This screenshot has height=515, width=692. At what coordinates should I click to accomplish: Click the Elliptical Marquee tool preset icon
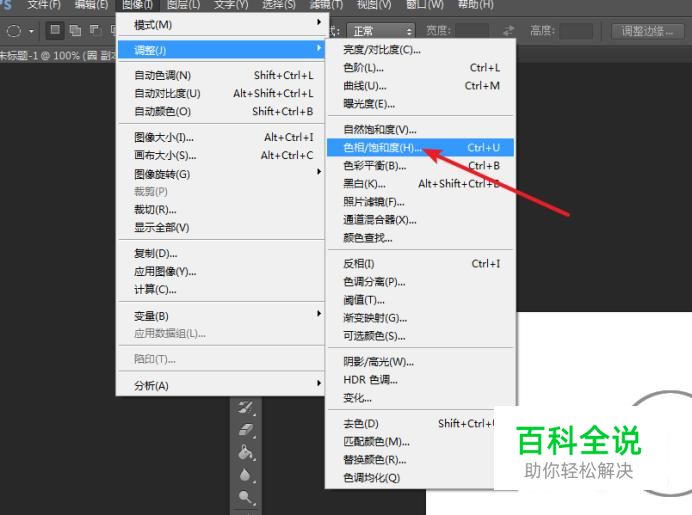(x=14, y=31)
